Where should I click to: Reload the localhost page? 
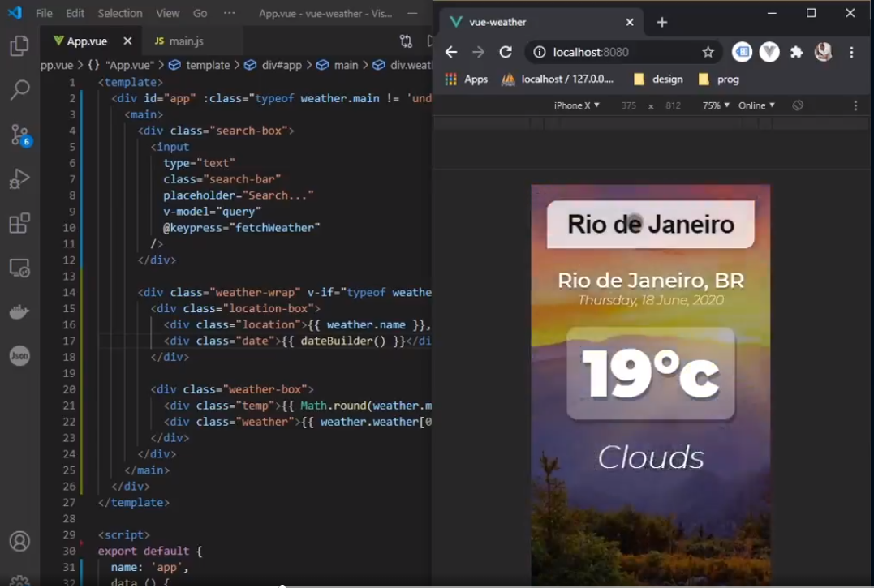(506, 52)
